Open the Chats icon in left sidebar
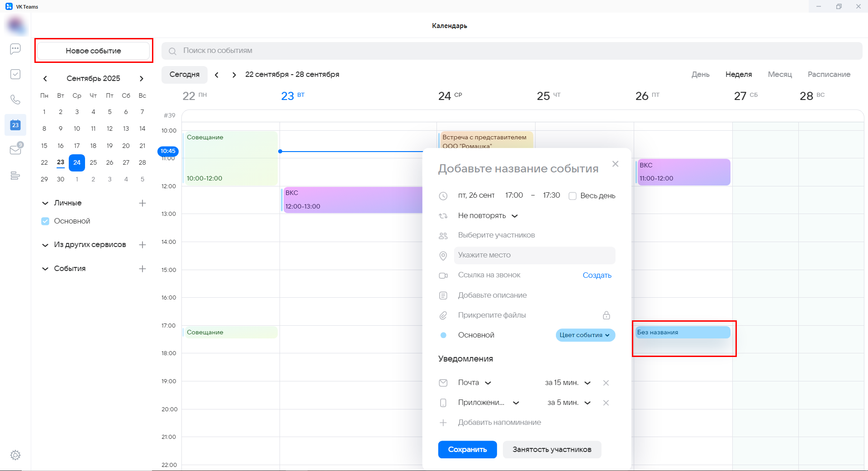This screenshot has width=868, height=471. (15, 49)
